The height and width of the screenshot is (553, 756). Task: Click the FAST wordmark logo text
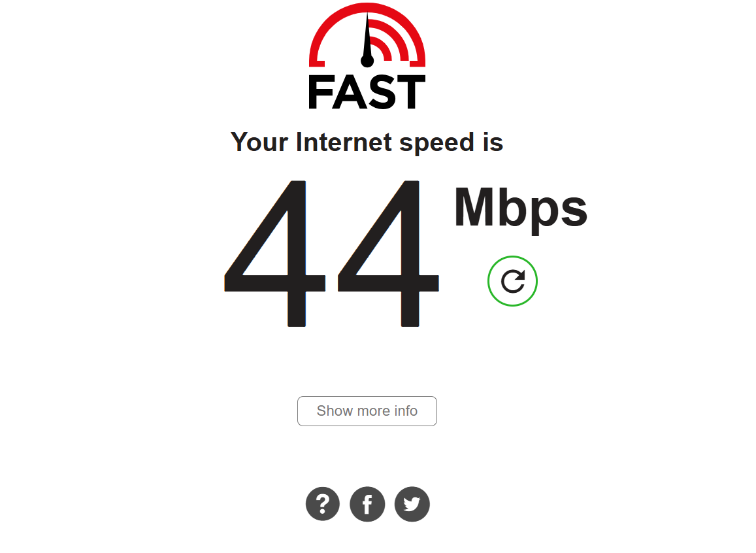pyautogui.click(x=367, y=92)
